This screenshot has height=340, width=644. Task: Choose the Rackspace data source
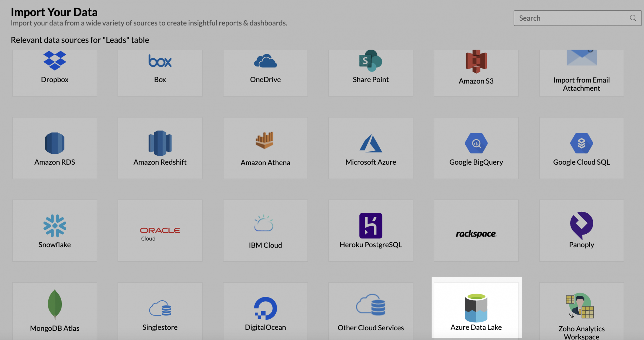coord(476,230)
